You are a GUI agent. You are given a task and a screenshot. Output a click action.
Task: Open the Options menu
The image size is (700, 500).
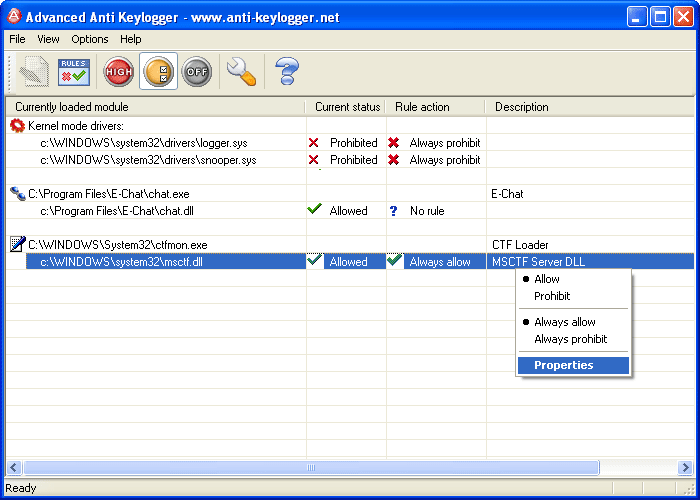(x=90, y=39)
